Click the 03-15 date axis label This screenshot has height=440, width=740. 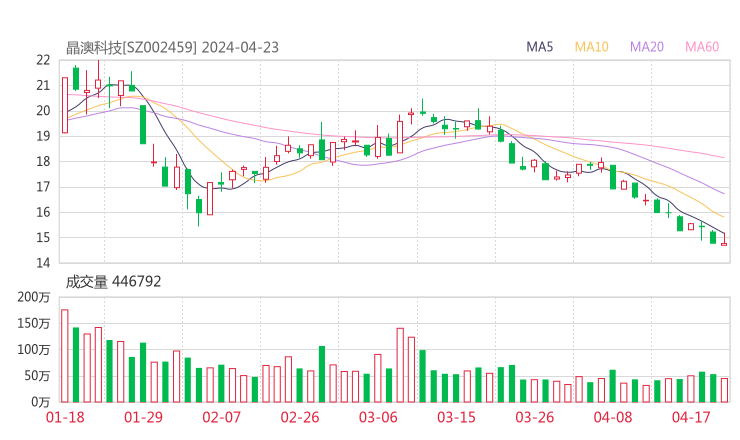click(x=456, y=417)
